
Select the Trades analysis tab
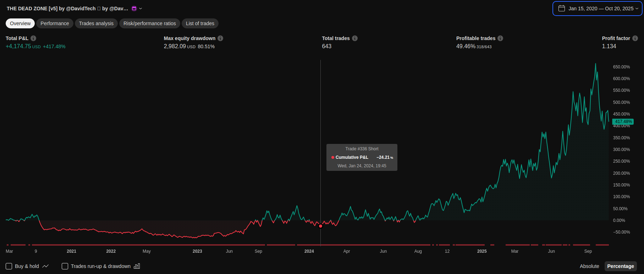pyautogui.click(x=96, y=23)
